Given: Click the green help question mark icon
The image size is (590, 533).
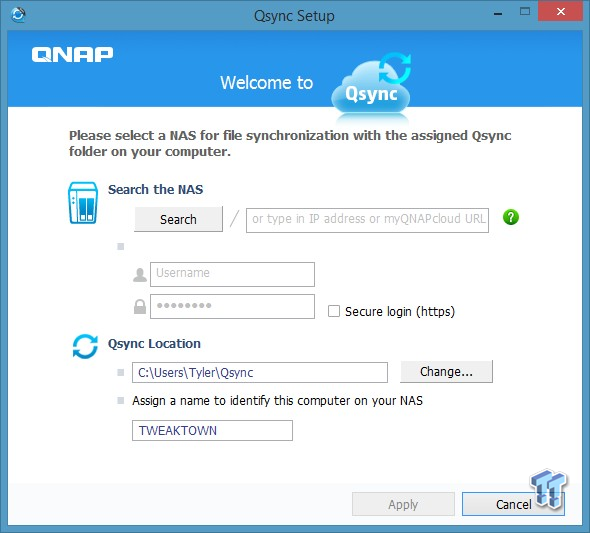Looking at the screenshot, I should click(511, 217).
